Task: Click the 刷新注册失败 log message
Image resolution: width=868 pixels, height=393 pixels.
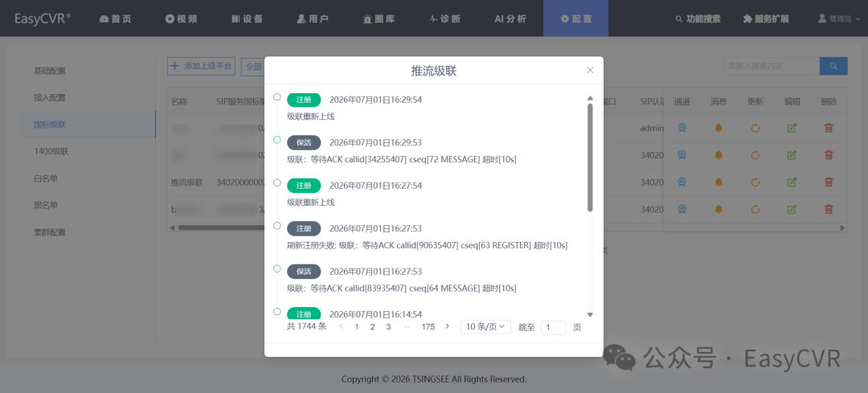Action: [427, 244]
